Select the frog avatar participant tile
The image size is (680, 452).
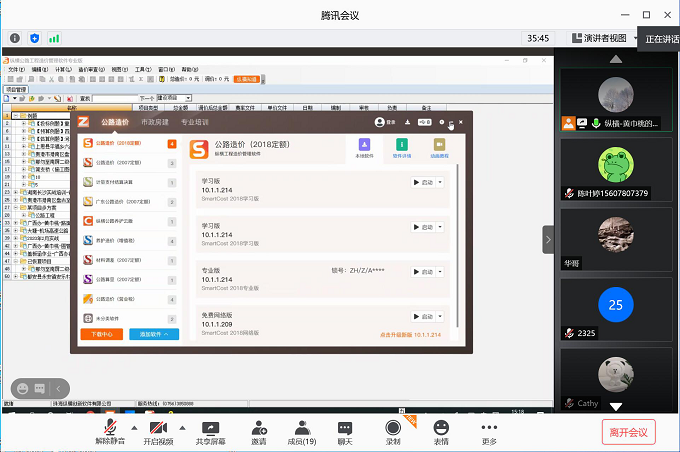(x=616, y=170)
